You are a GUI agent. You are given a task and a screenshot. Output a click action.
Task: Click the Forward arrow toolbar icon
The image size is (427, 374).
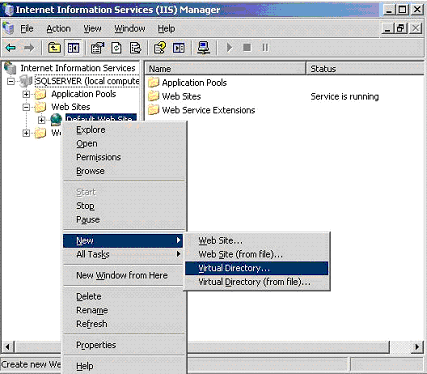point(29,48)
